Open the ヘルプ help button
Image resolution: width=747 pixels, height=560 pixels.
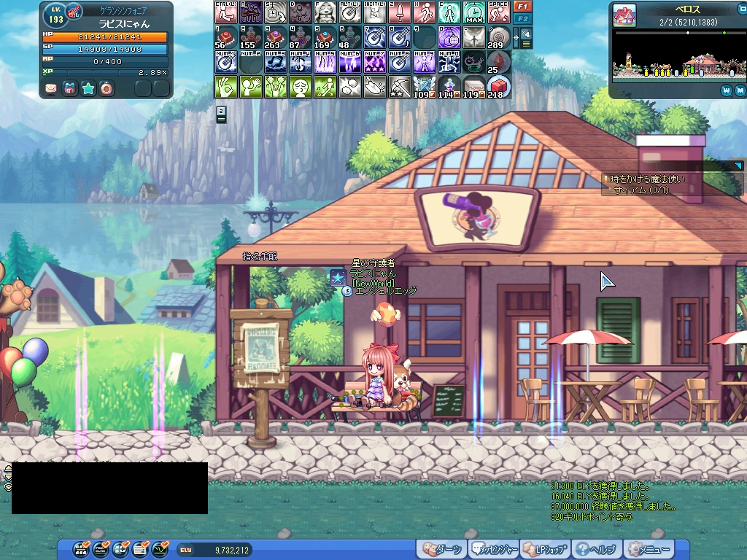tap(596, 550)
